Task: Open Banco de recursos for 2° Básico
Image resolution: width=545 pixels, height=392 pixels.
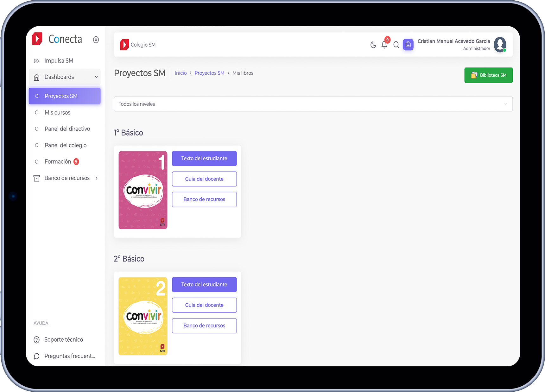Action: (204, 326)
